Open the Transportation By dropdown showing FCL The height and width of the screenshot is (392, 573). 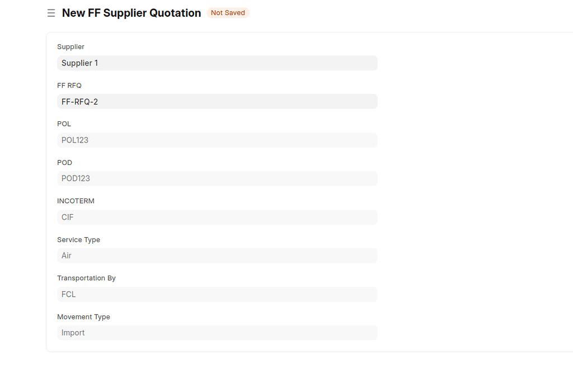pyautogui.click(x=217, y=294)
